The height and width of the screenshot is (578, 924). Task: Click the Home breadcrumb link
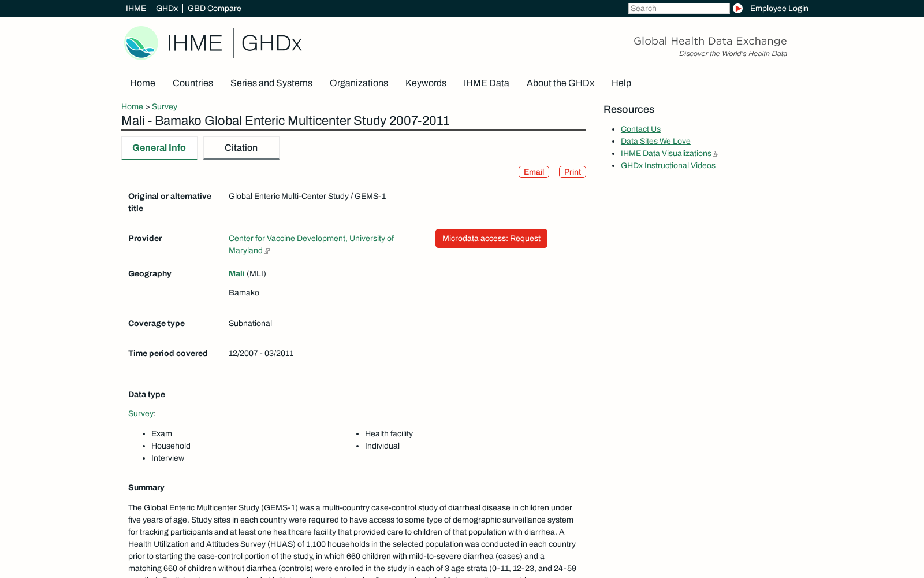tap(132, 106)
